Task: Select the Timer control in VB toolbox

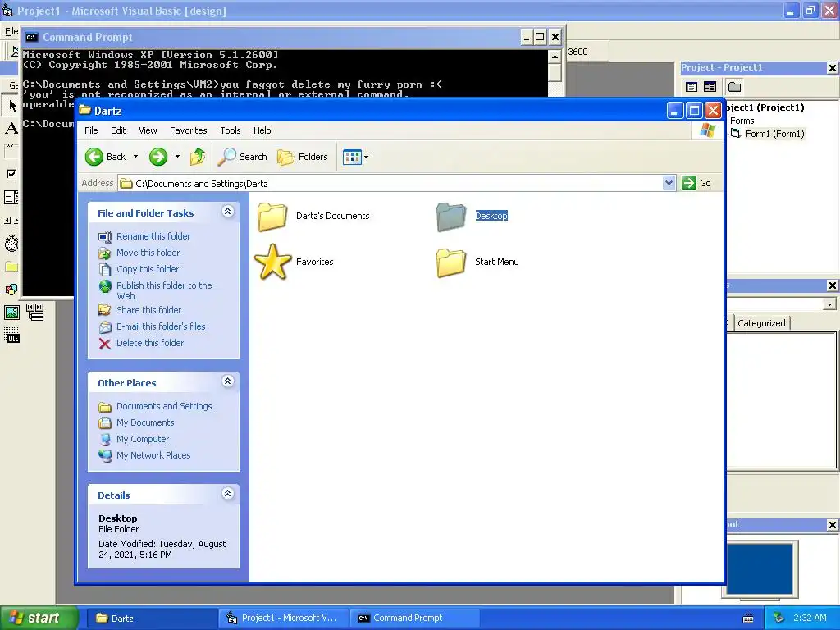Action: pyautogui.click(x=11, y=244)
